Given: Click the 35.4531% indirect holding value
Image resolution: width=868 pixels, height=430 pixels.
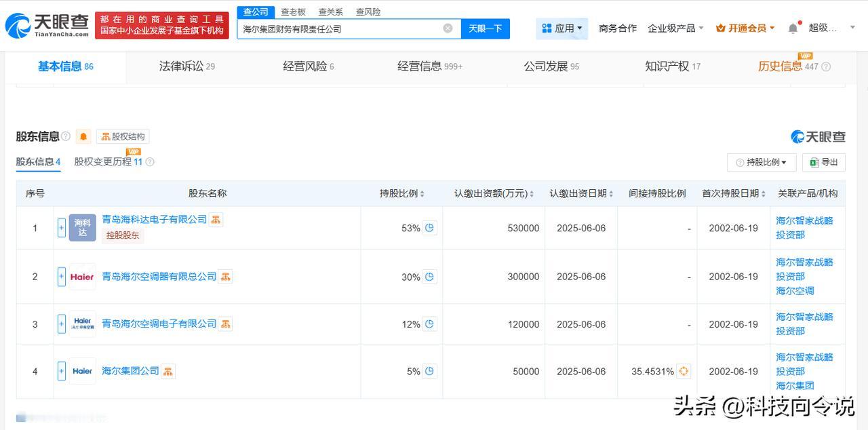Looking at the screenshot, I should (x=652, y=371).
